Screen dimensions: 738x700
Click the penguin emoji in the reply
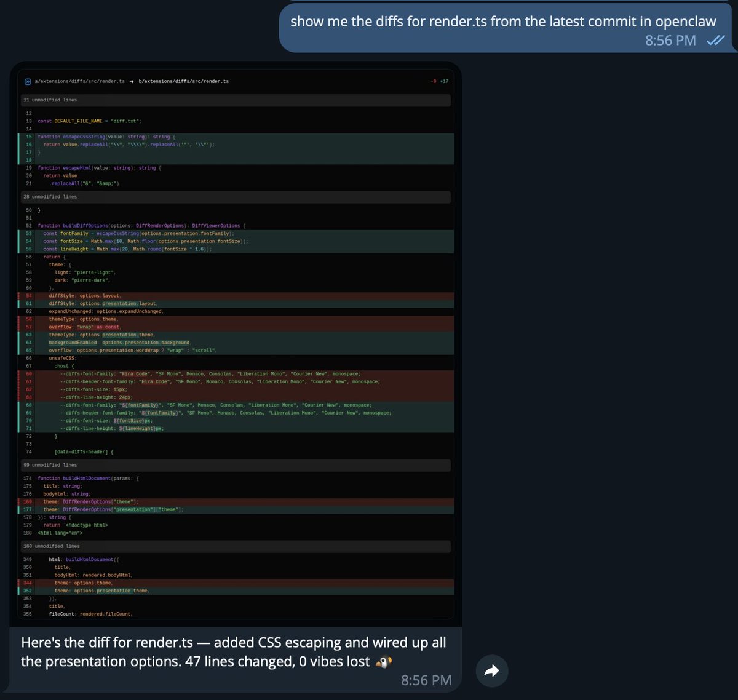point(385,662)
